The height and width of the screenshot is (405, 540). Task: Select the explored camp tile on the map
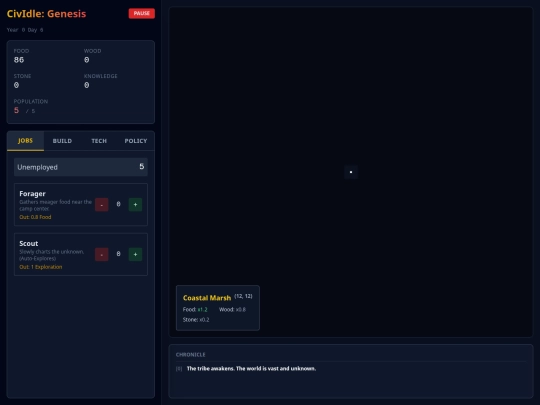pyautogui.click(x=351, y=172)
